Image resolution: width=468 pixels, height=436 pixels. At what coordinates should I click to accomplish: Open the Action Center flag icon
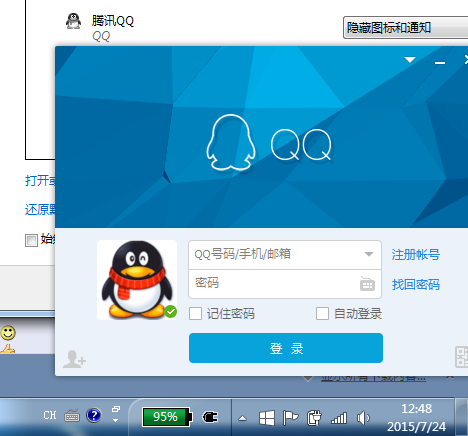tap(290, 418)
